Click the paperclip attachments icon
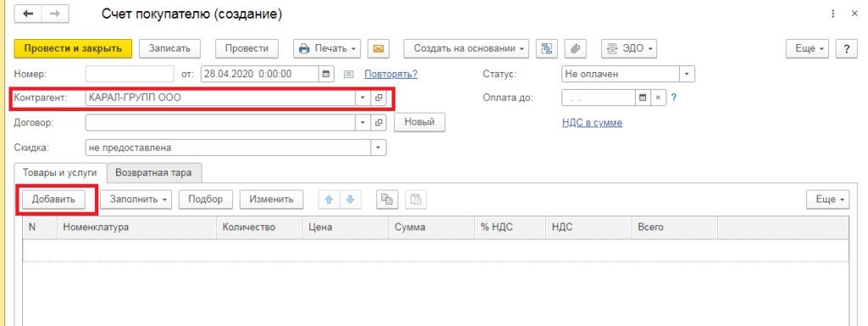868x326 pixels. 576,48
